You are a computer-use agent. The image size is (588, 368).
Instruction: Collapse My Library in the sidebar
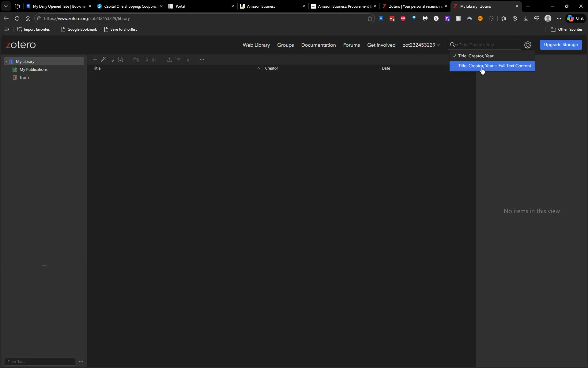(6, 61)
